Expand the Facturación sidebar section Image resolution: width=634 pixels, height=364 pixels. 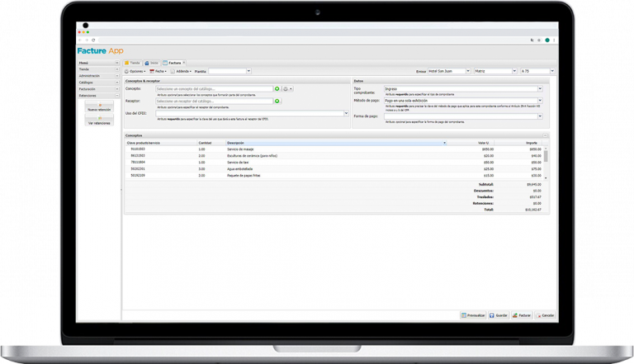118,90
